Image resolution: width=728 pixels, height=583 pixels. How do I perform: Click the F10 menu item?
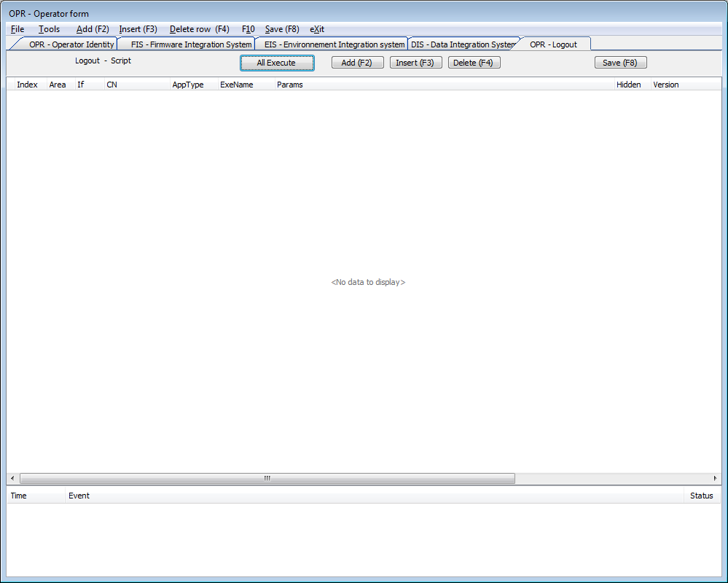(x=248, y=29)
